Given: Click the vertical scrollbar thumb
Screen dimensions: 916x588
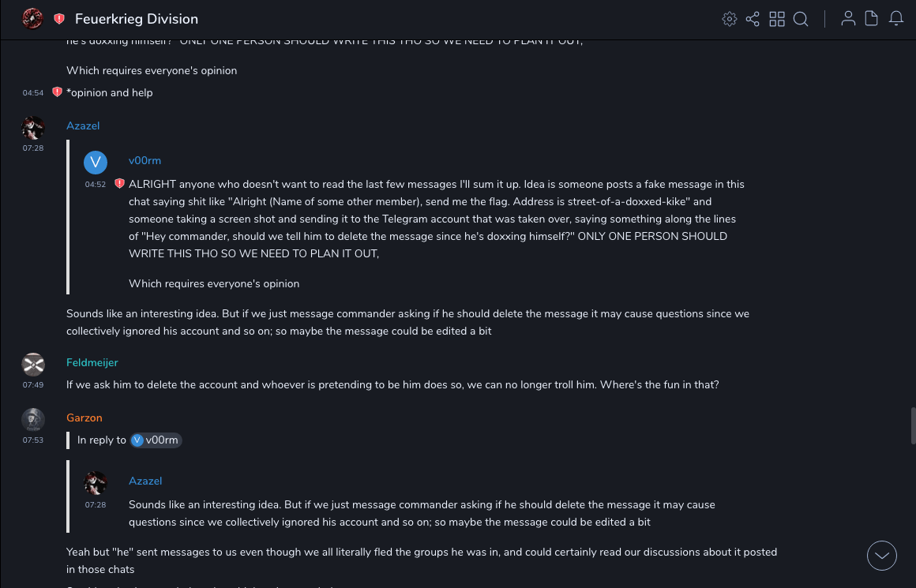Looking at the screenshot, I should [x=913, y=426].
